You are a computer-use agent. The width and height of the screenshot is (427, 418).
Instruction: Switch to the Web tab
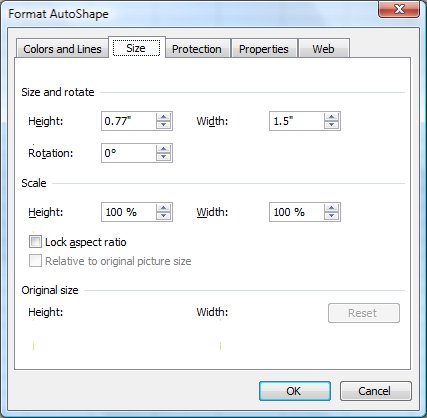coord(323,49)
